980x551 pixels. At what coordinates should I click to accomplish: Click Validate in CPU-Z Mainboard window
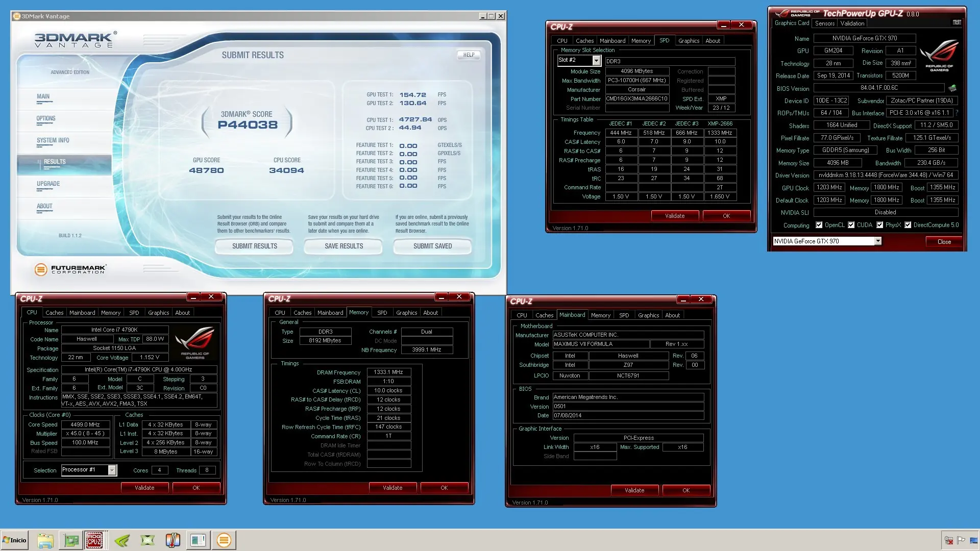click(634, 490)
